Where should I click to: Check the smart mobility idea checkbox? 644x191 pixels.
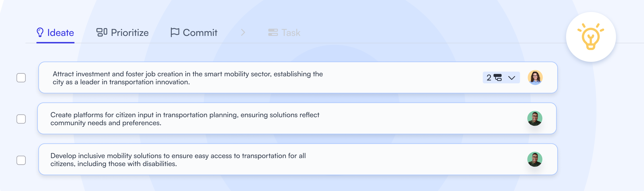21,78
